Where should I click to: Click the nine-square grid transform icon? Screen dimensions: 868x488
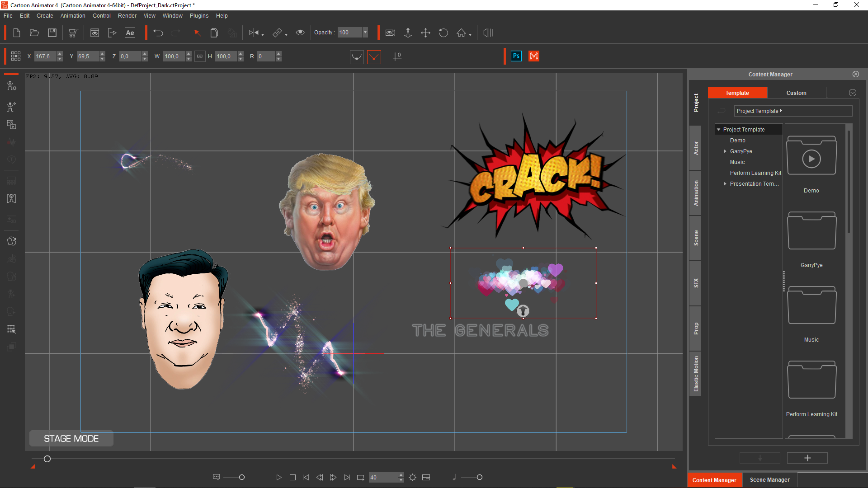pos(16,56)
